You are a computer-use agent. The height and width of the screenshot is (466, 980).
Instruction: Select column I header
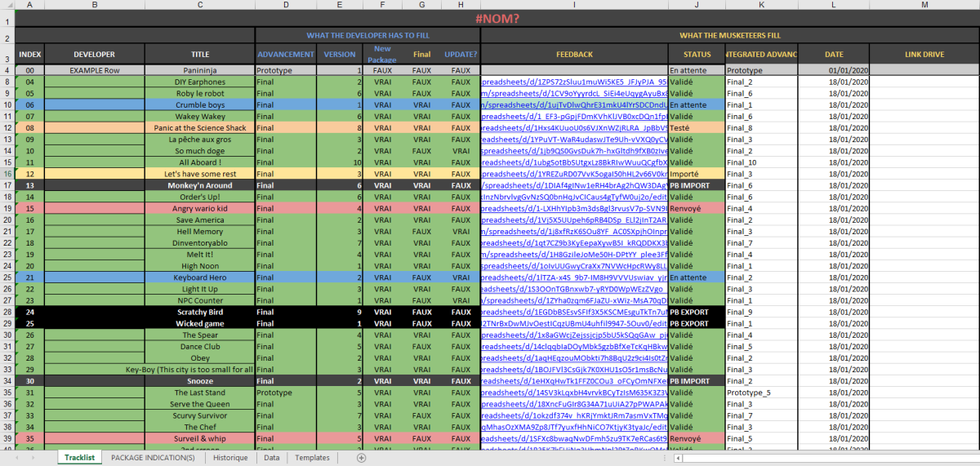point(574,5)
